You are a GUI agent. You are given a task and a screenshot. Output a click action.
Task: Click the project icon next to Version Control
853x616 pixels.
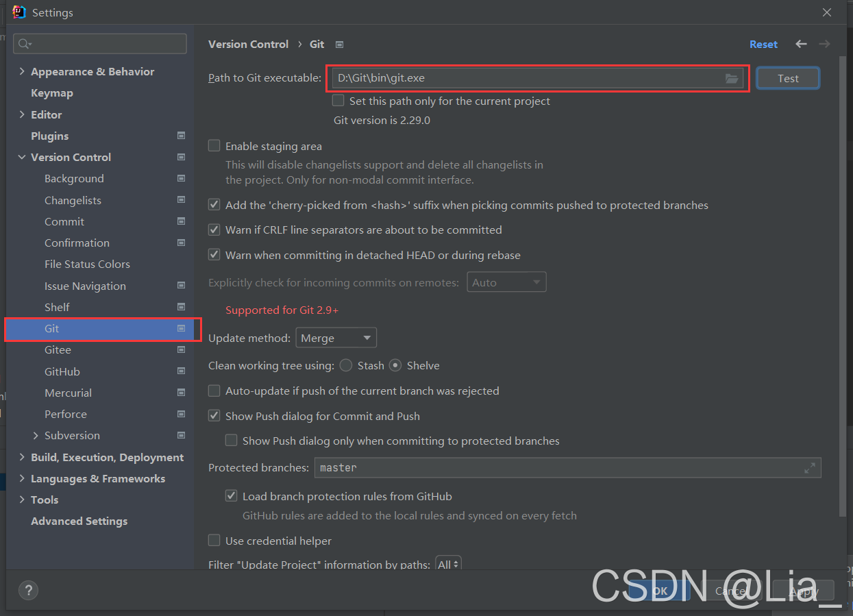181,157
